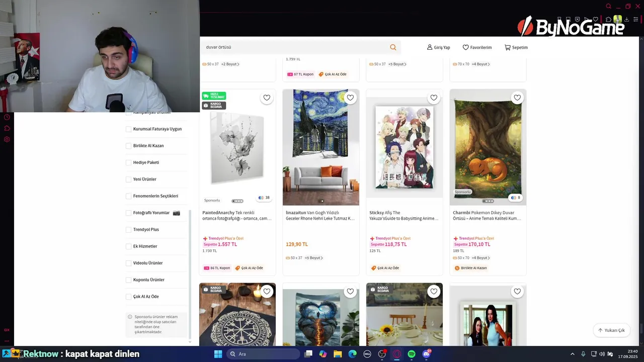This screenshot has height=362, width=644.
Task: Expand +4 Boyut under Charmbi 170,10 TL
Action: (x=480, y=258)
